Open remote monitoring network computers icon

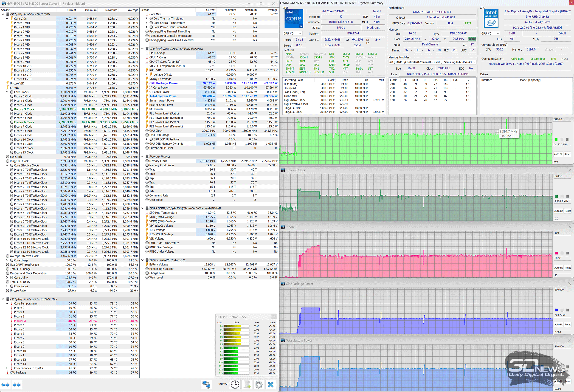(206, 384)
